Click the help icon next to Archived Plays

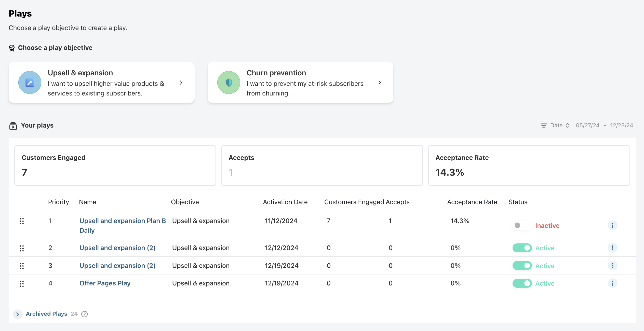click(x=85, y=314)
